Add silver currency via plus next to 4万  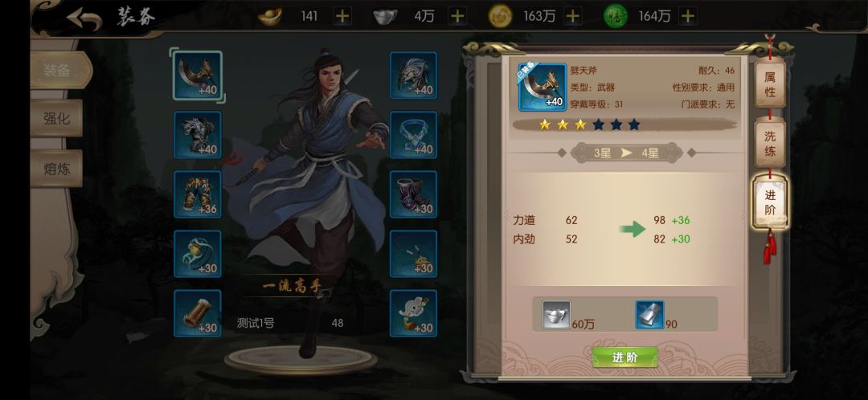tap(457, 17)
